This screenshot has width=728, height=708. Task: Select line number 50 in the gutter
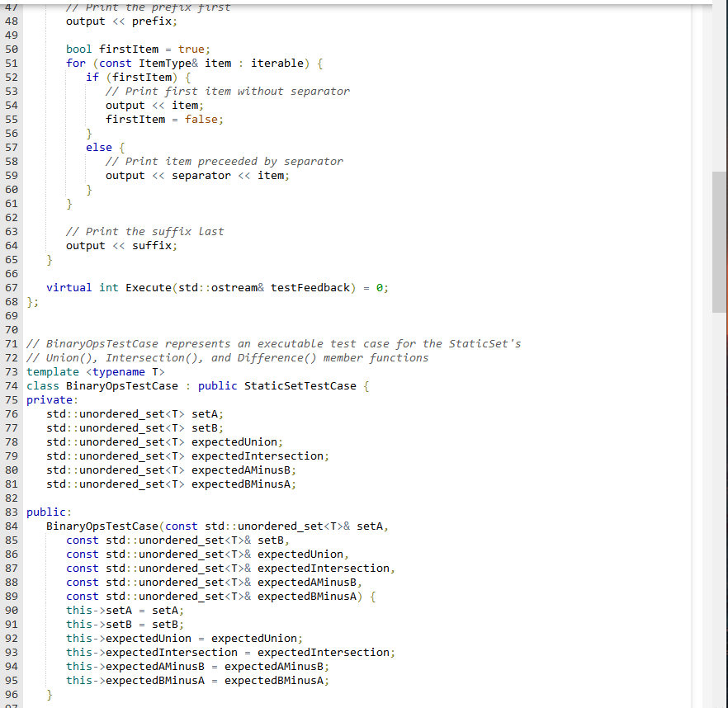(x=12, y=49)
